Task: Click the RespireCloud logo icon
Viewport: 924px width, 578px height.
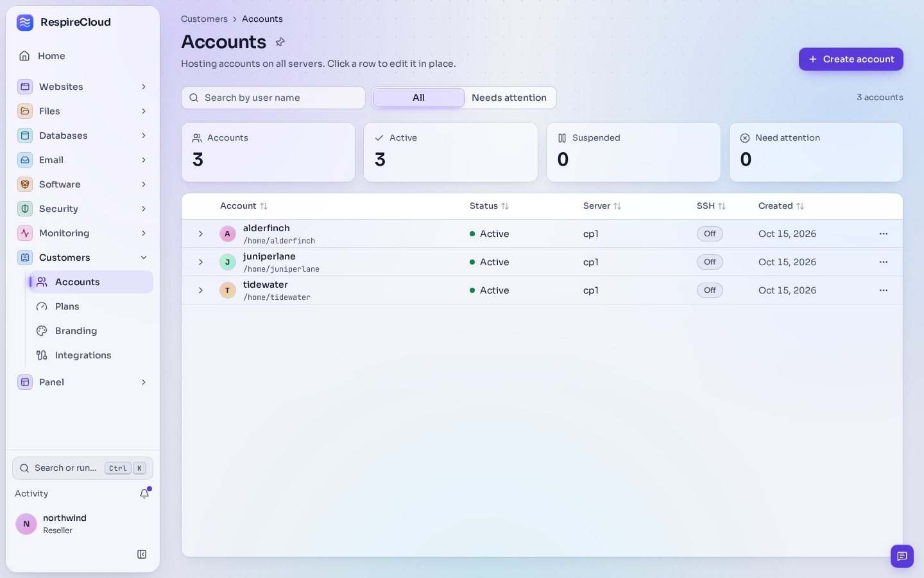Action: tap(25, 22)
